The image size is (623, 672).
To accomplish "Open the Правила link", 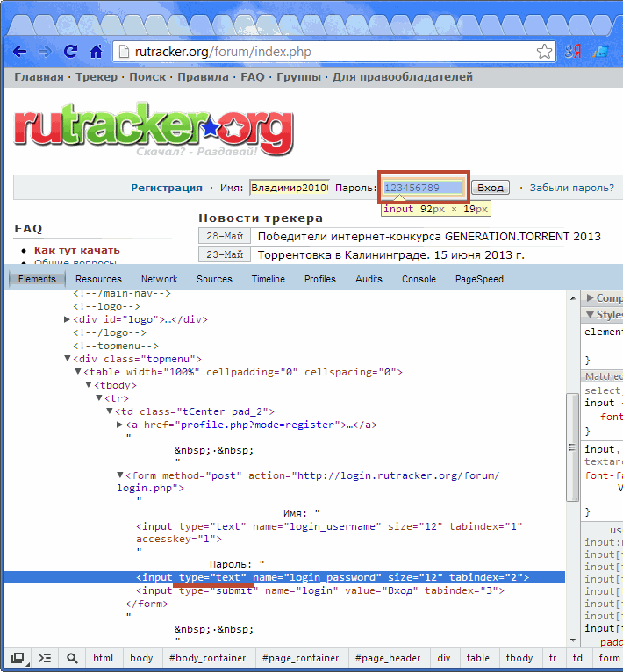I will [x=204, y=76].
